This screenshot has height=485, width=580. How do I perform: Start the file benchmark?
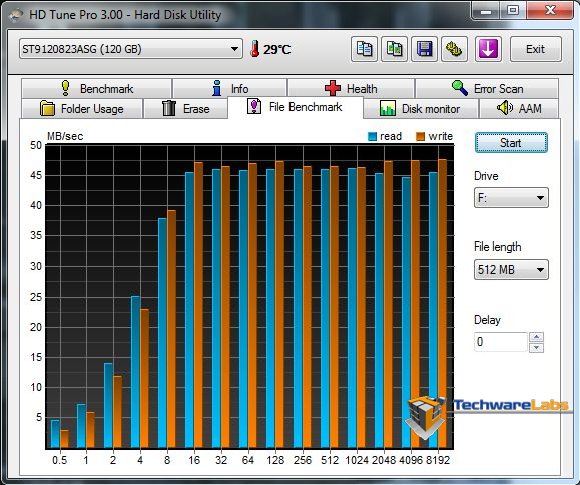pyautogui.click(x=511, y=143)
